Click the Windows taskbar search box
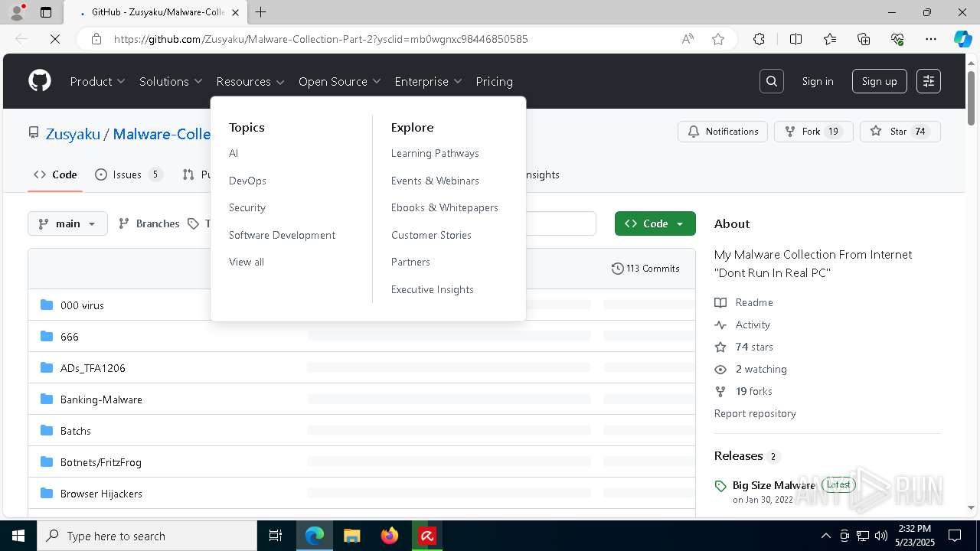 pyautogui.click(x=147, y=536)
